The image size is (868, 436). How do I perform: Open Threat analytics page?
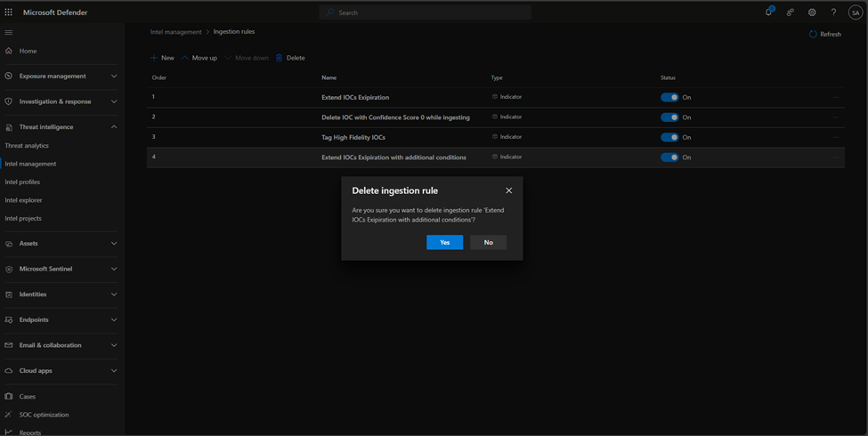pyautogui.click(x=27, y=146)
